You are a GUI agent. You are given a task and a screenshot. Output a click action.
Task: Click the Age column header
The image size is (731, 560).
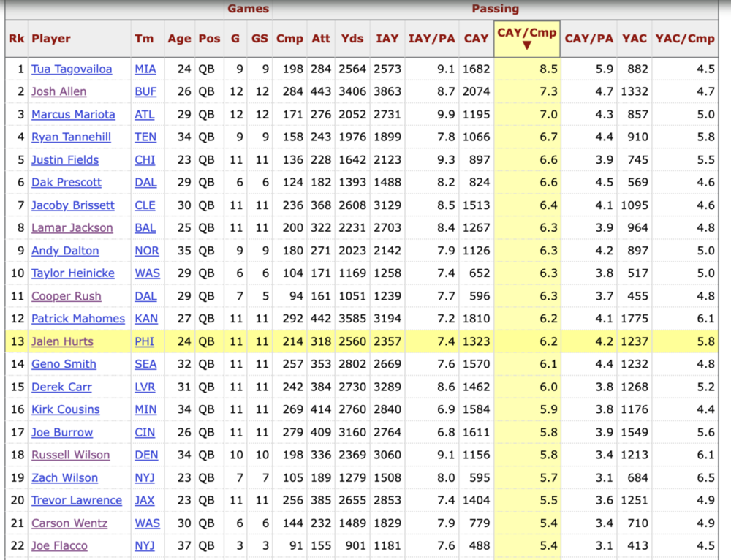(x=179, y=39)
